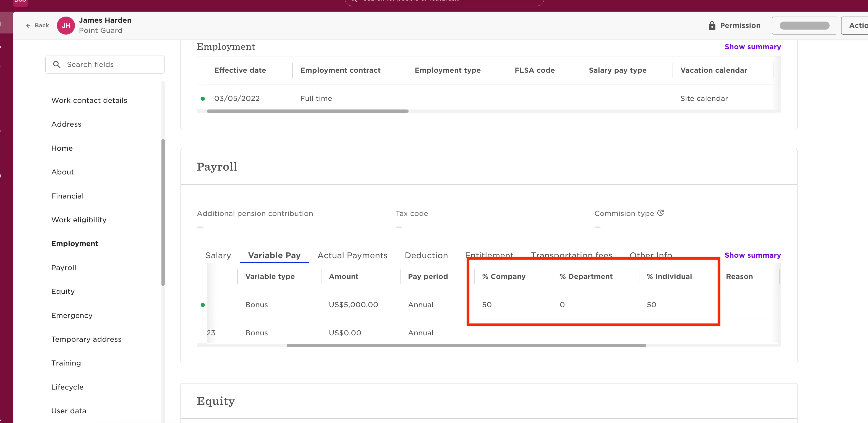Image resolution: width=868 pixels, height=423 pixels.
Task: Click the refresh icon beside Commision type
Action: 660,213
